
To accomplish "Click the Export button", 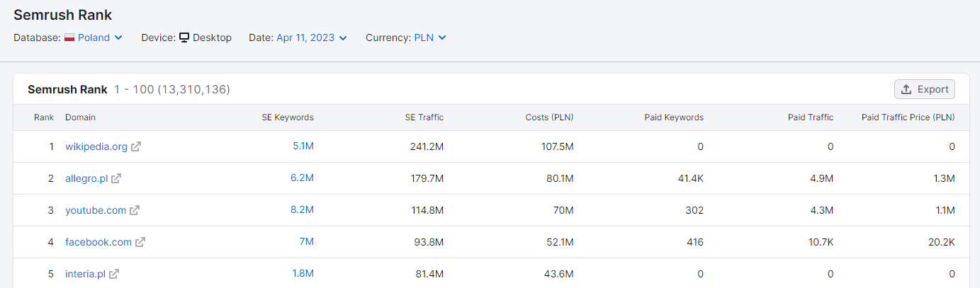I will click(925, 89).
